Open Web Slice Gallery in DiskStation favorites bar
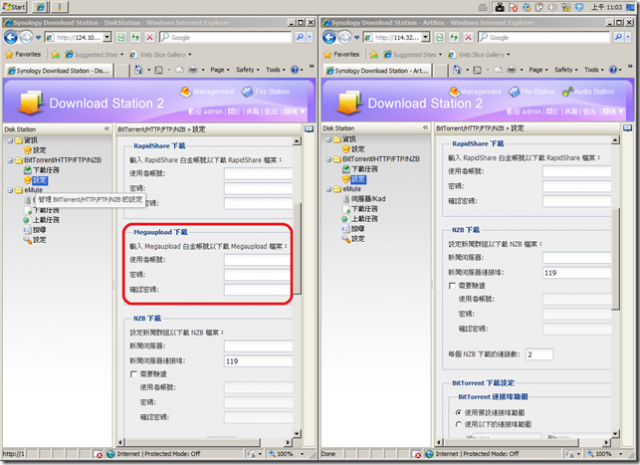 click(160, 54)
